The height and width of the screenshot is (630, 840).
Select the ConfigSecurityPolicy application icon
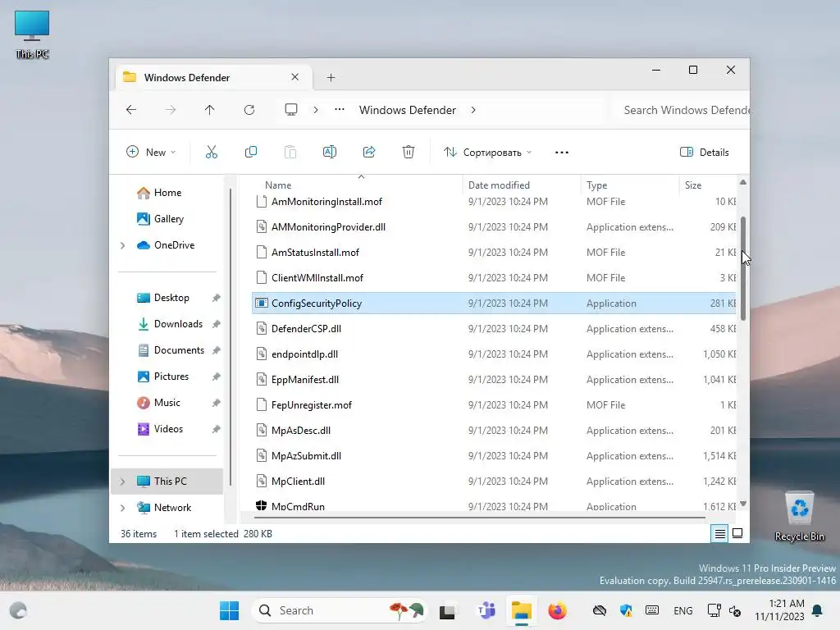pyautogui.click(x=262, y=304)
